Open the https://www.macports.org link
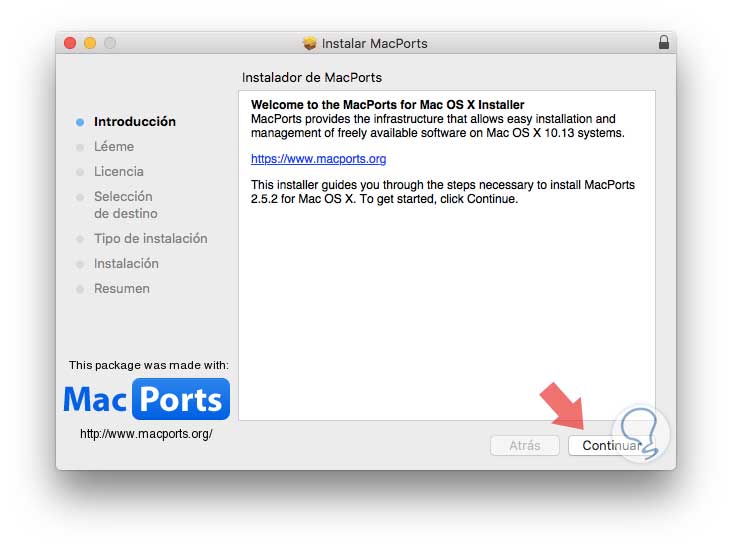 [318, 159]
